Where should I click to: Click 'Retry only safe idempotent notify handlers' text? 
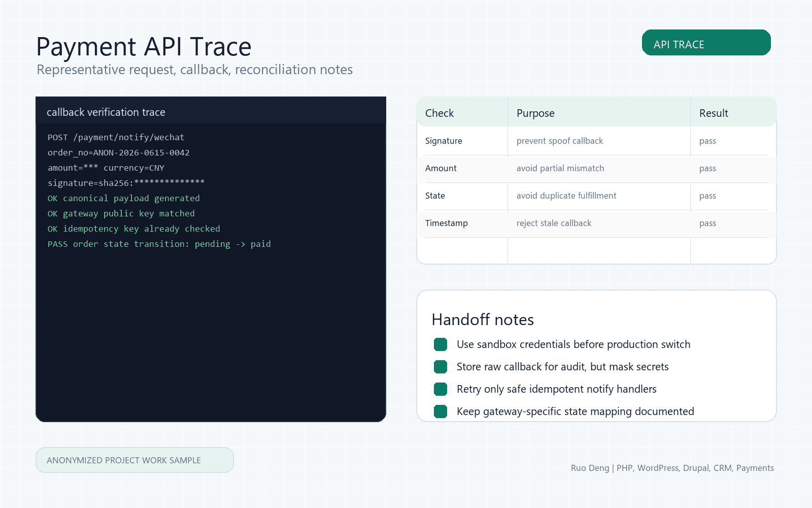pos(557,389)
